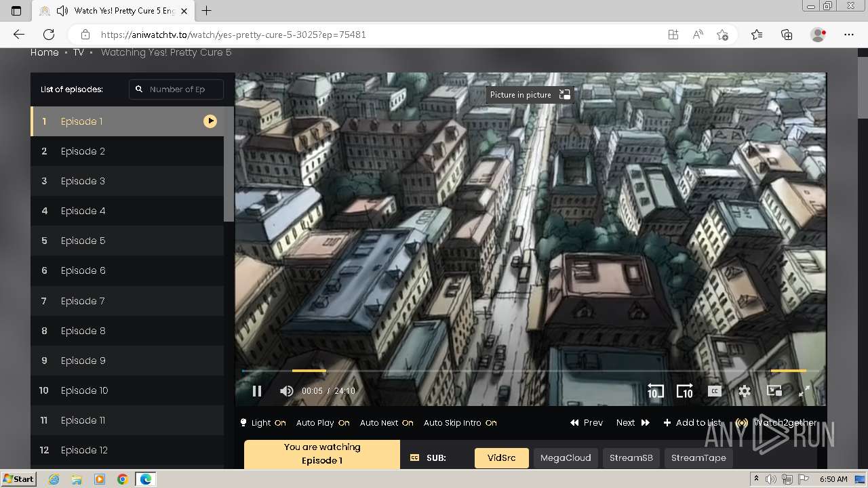Click the episode search magnifier icon
The image size is (868, 488).
[x=139, y=89]
